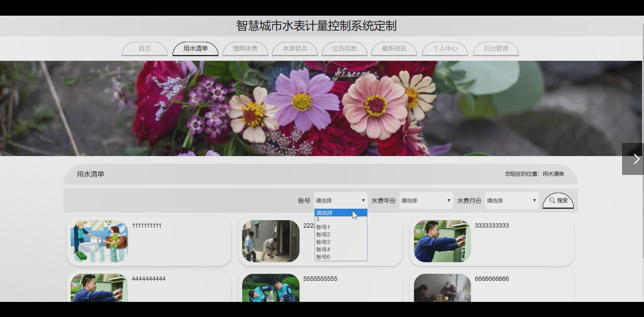644x317 pixels.
Task: Open the 1111111111 record thumbnail image
Action: [99, 241]
